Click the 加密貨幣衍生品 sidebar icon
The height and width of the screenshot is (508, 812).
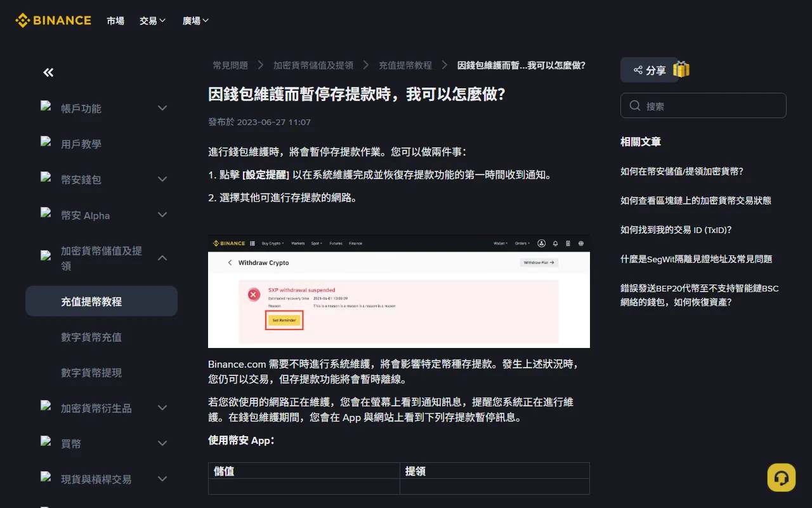coord(46,406)
